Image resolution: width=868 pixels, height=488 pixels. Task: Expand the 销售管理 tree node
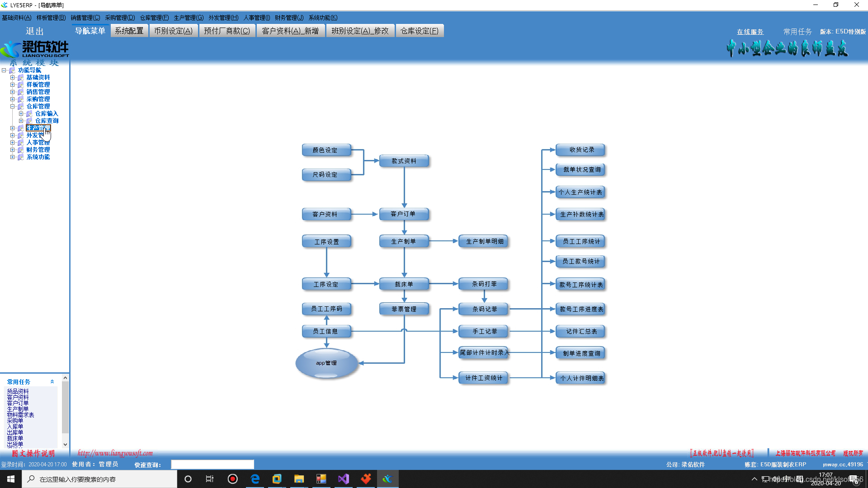[x=13, y=92]
